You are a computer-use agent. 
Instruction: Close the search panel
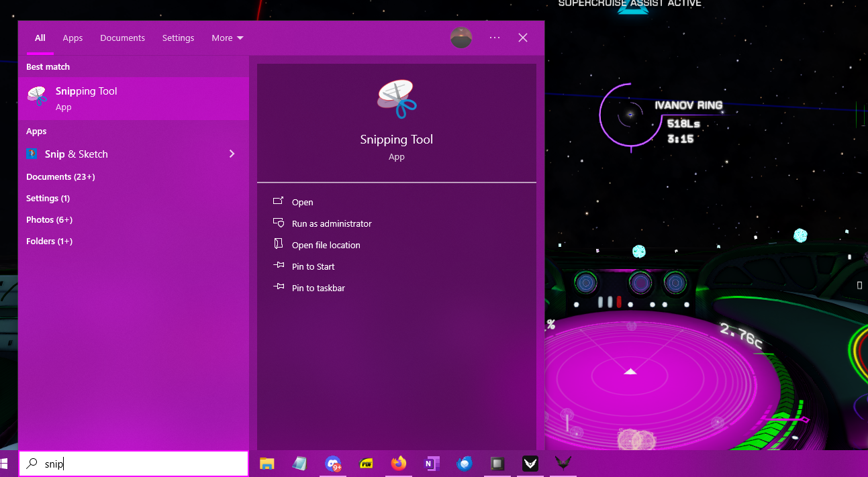(523, 38)
